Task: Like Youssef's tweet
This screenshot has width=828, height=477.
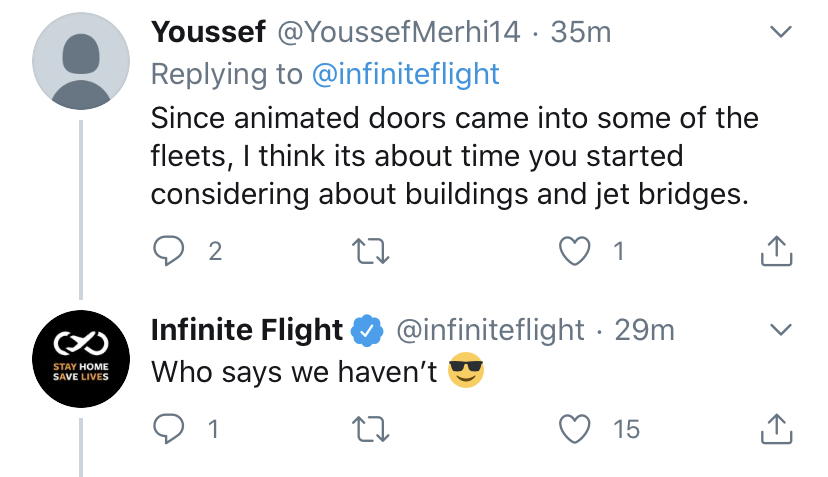Action: (x=575, y=252)
